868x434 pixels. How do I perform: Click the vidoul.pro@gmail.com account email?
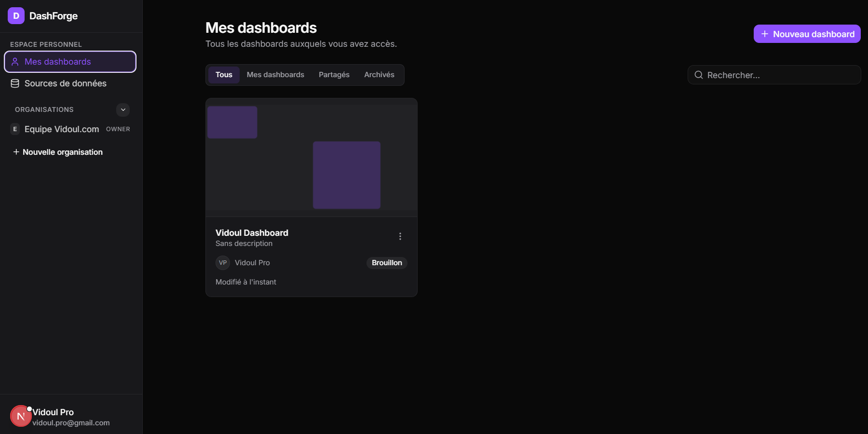tap(71, 423)
